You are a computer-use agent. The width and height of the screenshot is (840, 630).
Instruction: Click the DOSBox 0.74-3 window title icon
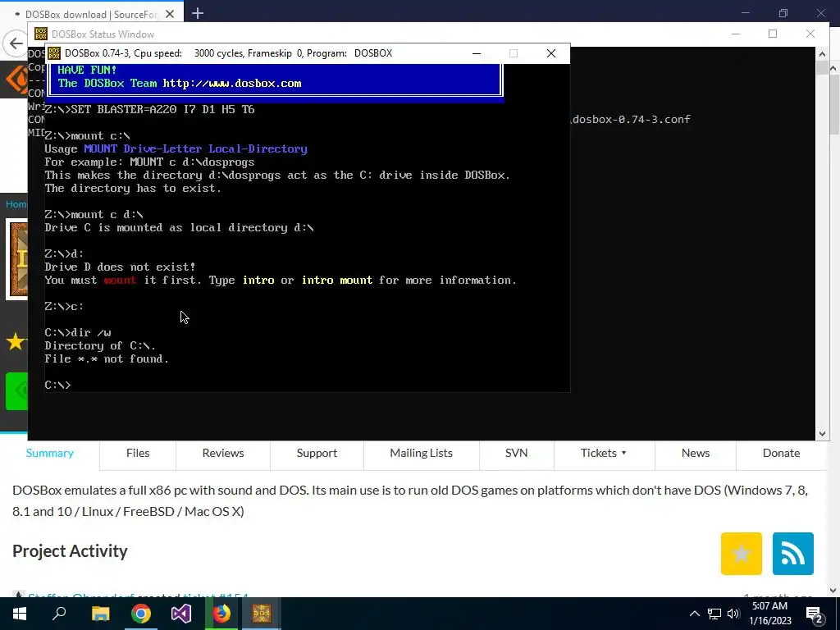(53, 53)
